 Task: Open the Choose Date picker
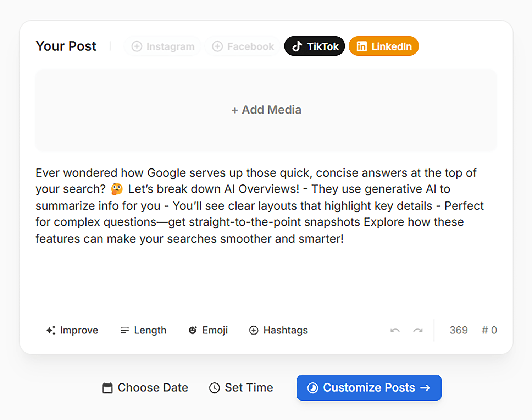point(145,388)
